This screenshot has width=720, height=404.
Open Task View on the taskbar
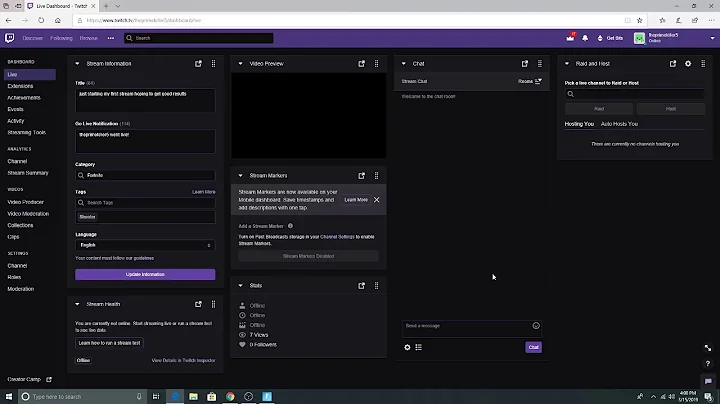156,396
